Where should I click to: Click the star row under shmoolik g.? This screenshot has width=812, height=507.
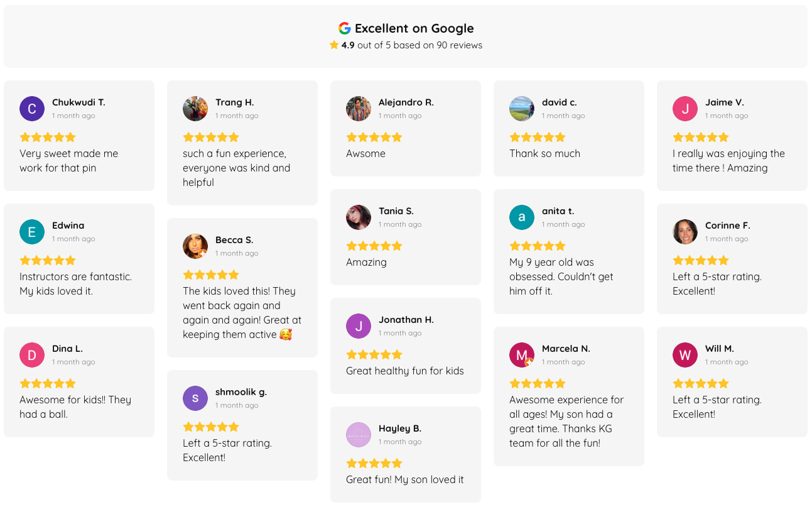click(211, 427)
